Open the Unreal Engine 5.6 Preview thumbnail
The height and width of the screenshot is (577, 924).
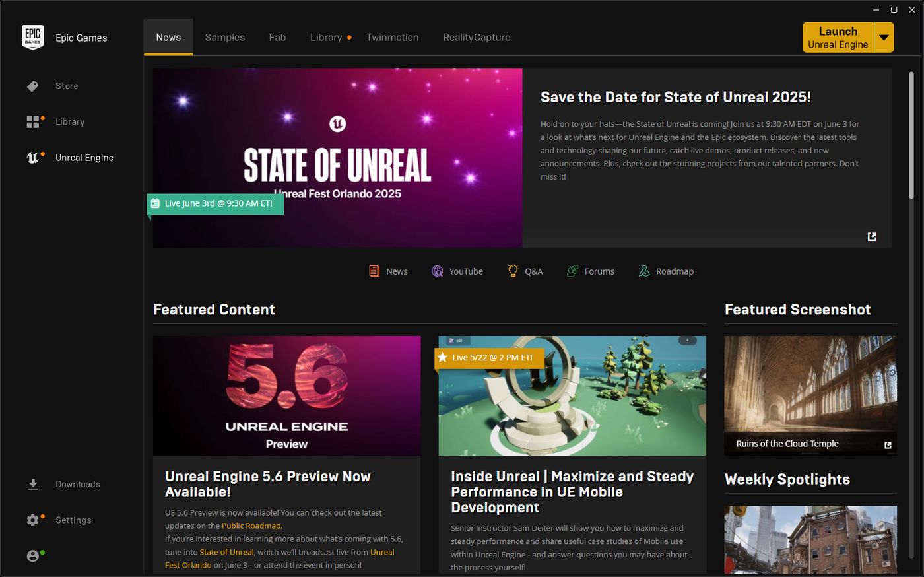[286, 395]
